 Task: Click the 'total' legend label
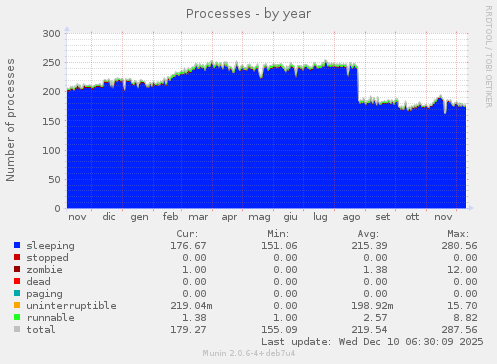(x=41, y=330)
